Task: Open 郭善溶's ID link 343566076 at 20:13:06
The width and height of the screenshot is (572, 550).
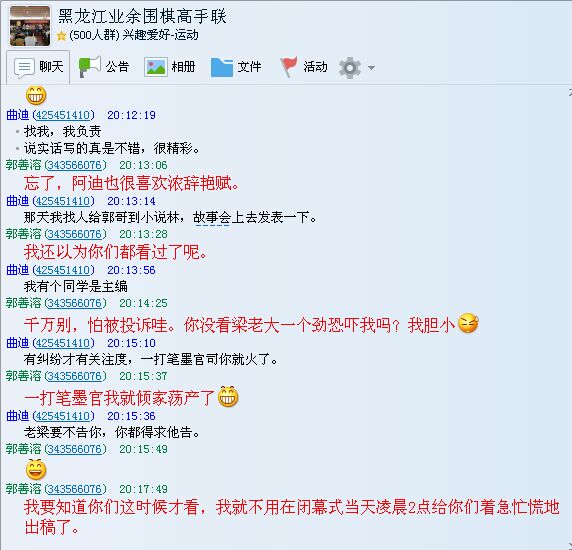Action: [75, 165]
